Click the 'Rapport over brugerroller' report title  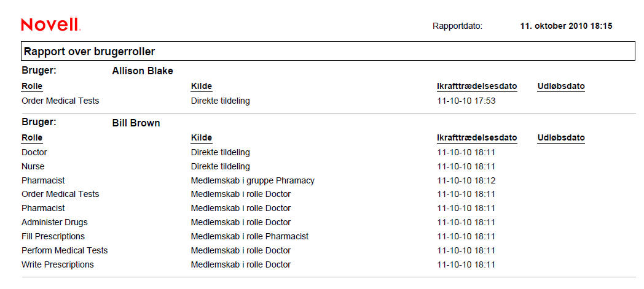click(x=89, y=52)
